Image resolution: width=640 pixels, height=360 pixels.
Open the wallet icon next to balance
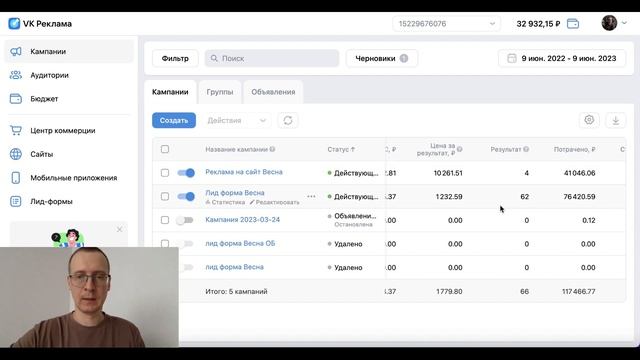pyautogui.click(x=573, y=24)
